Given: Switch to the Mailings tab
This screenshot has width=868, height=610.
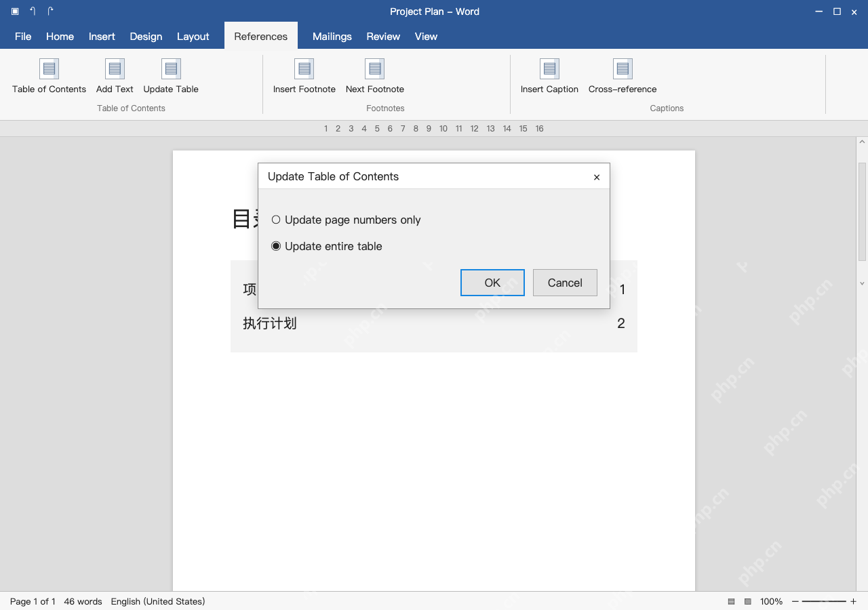Looking at the screenshot, I should tap(332, 37).
